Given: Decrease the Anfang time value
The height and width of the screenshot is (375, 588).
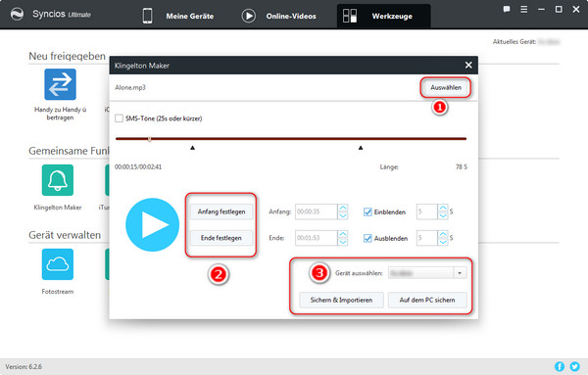Looking at the screenshot, I should [x=343, y=215].
